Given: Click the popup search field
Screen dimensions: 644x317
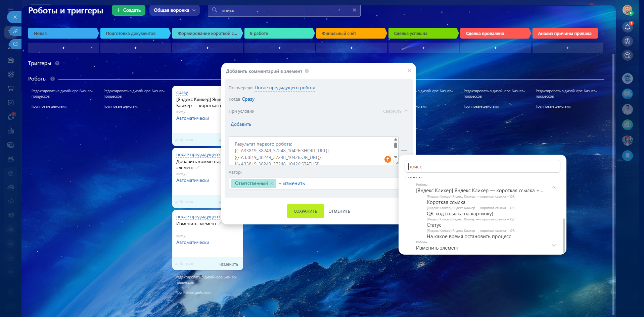Looking at the screenshot, I should 482,166.
